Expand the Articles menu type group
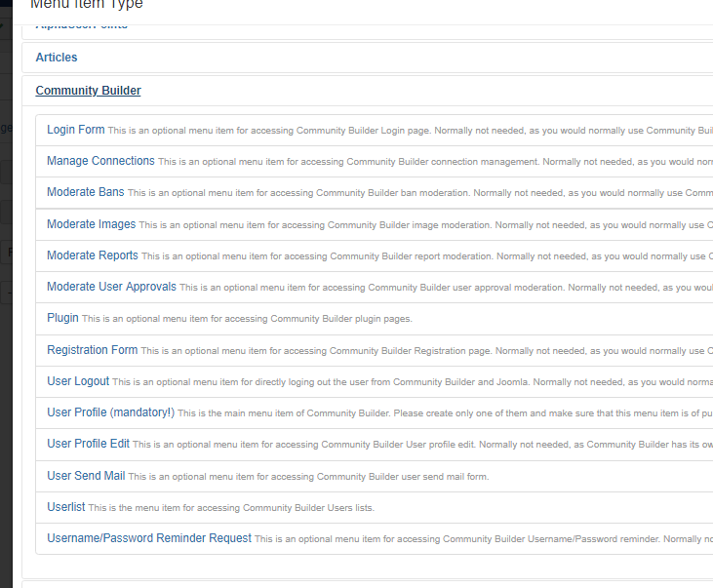 click(x=57, y=58)
